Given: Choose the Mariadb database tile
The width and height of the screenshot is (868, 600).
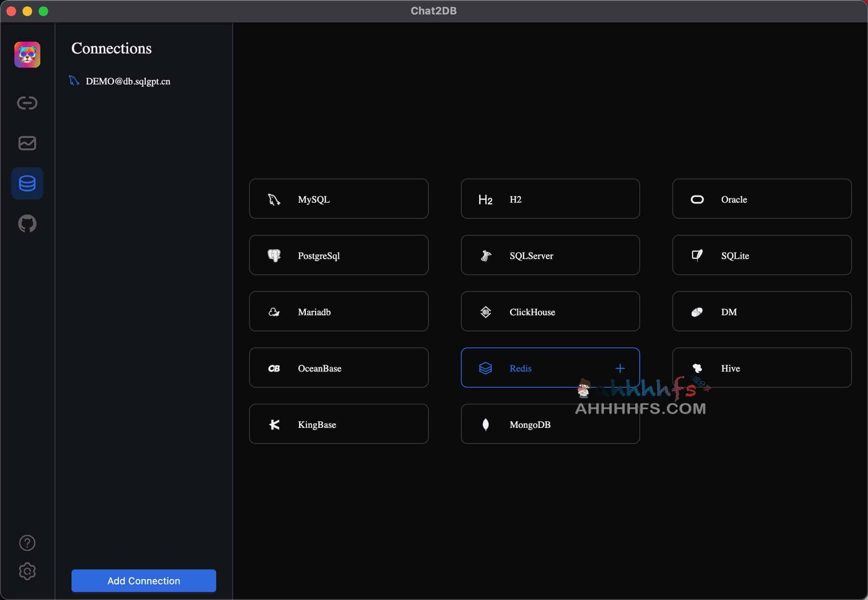Looking at the screenshot, I should pyautogui.click(x=339, y=311).
